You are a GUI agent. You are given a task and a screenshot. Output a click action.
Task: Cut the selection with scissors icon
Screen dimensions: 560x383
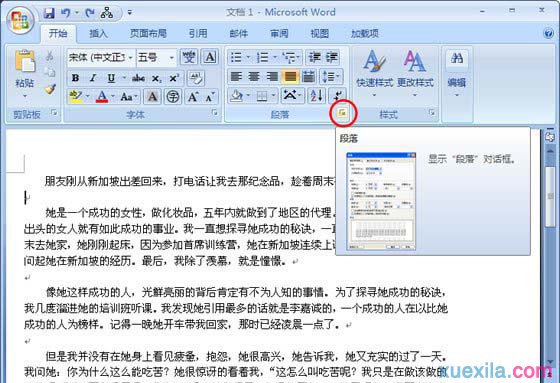[x=50, y=56]
